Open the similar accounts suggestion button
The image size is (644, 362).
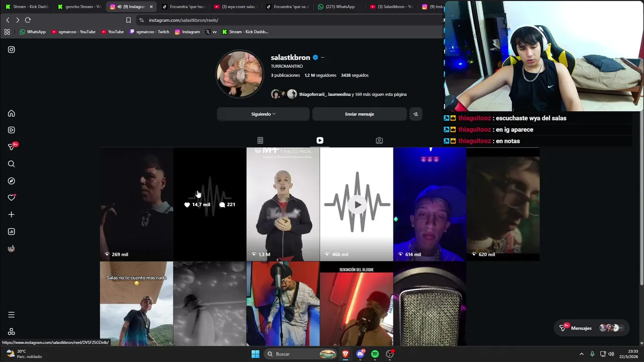415,114
